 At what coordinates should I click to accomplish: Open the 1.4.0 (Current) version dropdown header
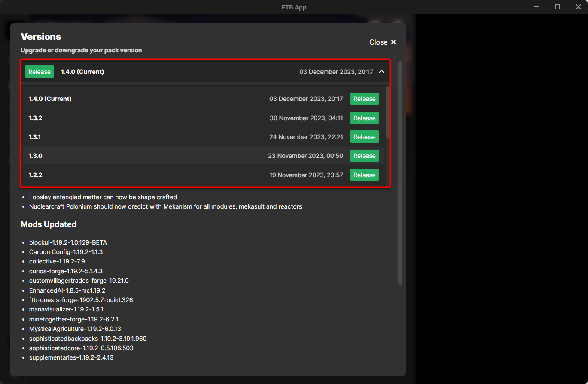[205, 72]
